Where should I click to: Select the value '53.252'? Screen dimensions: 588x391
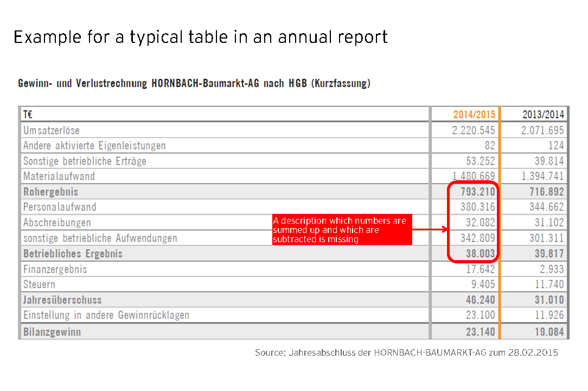[x=481, y=161]
